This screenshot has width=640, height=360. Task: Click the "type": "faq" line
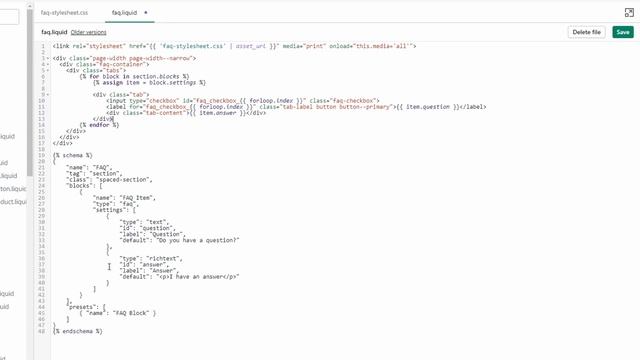[116, 204]
